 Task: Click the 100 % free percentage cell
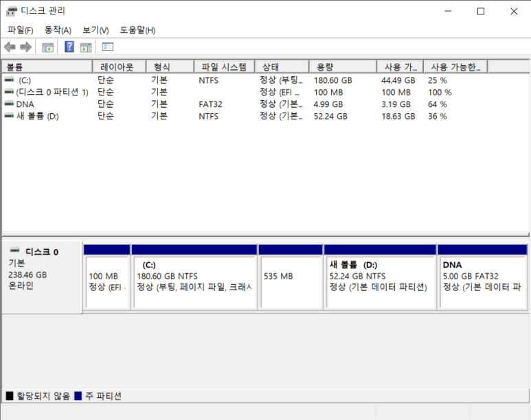pyautogui.click(x=440, y=93)
